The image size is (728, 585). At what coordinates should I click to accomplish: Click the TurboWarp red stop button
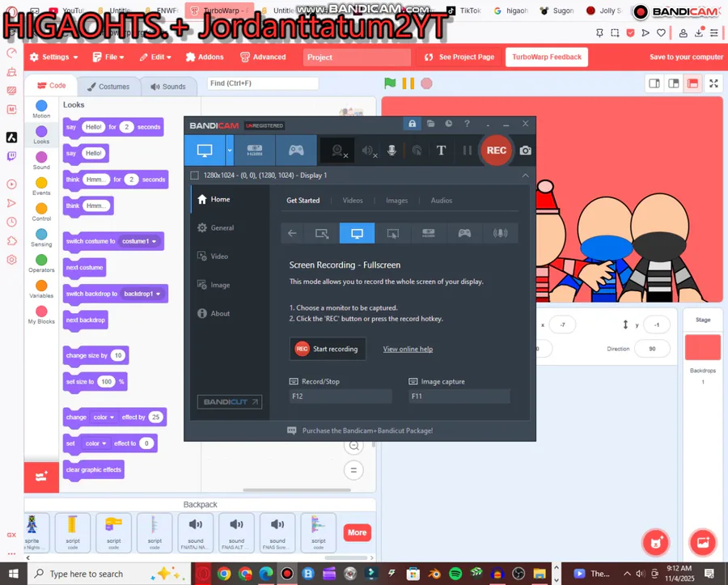pyautogui.click(x=426, y=83)
